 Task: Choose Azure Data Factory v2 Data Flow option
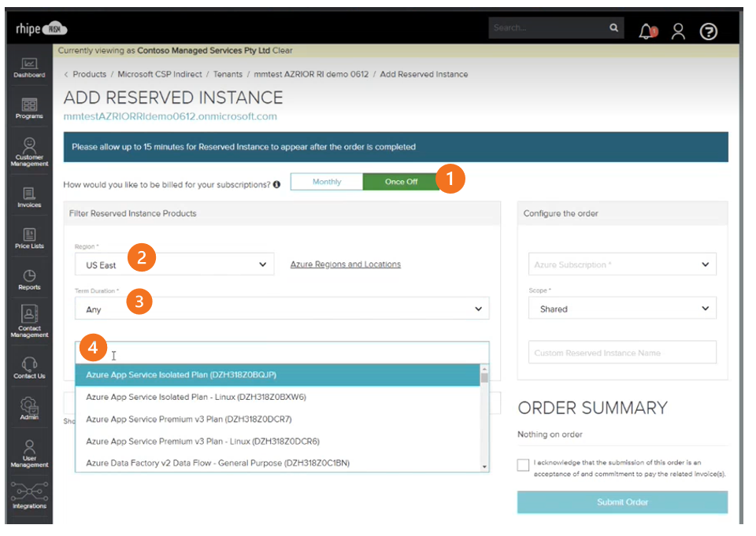[x=277, y=463]
